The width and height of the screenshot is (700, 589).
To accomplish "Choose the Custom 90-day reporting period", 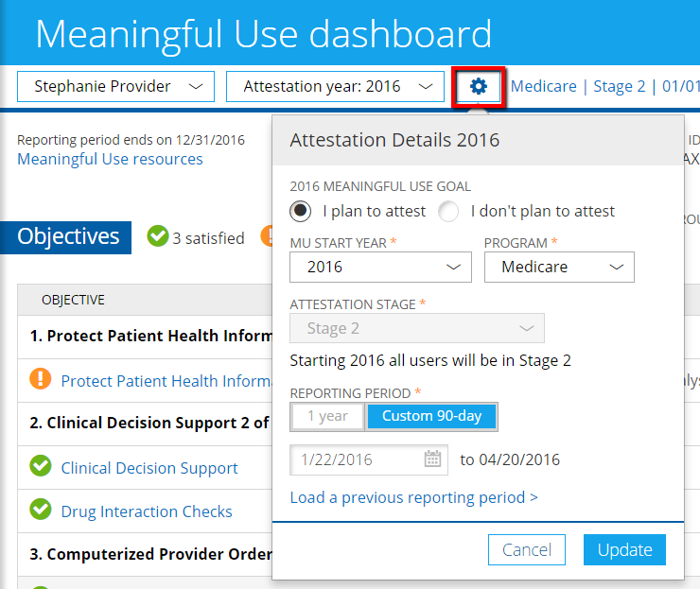I will point(431,416).
